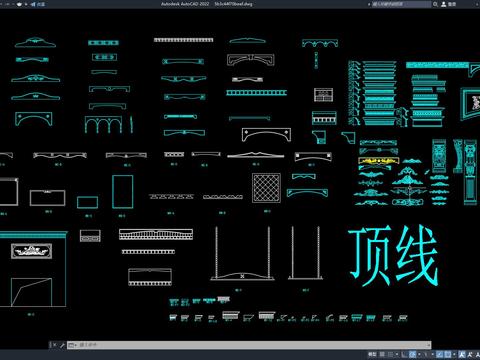Viewport: 480px width, 360px height.
Task: Open the recent commands dropdown arrow
Action: point(76,345)
